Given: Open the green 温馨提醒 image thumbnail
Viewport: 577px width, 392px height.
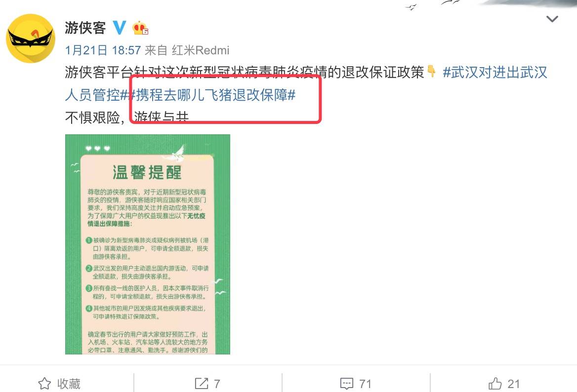Looking at the screenshot, I should click(x=148, y=244).
